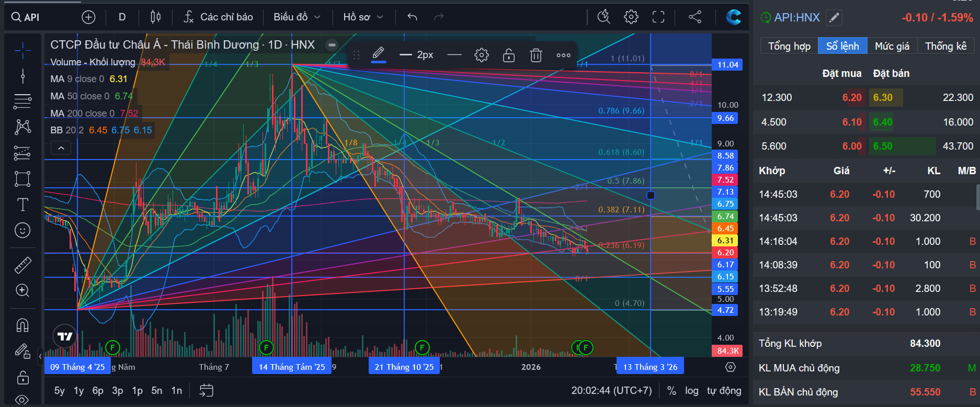This screenshot has width=980, height=407.
Task: Open pattern drawing tools
Action: pyautogui.click(x=22, y=127)
